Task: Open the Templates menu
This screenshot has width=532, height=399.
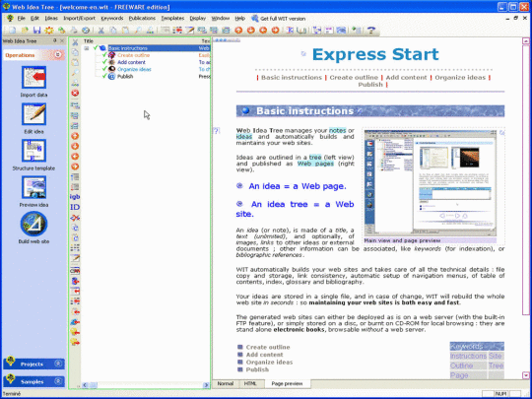Action: [x=172, y=19]
